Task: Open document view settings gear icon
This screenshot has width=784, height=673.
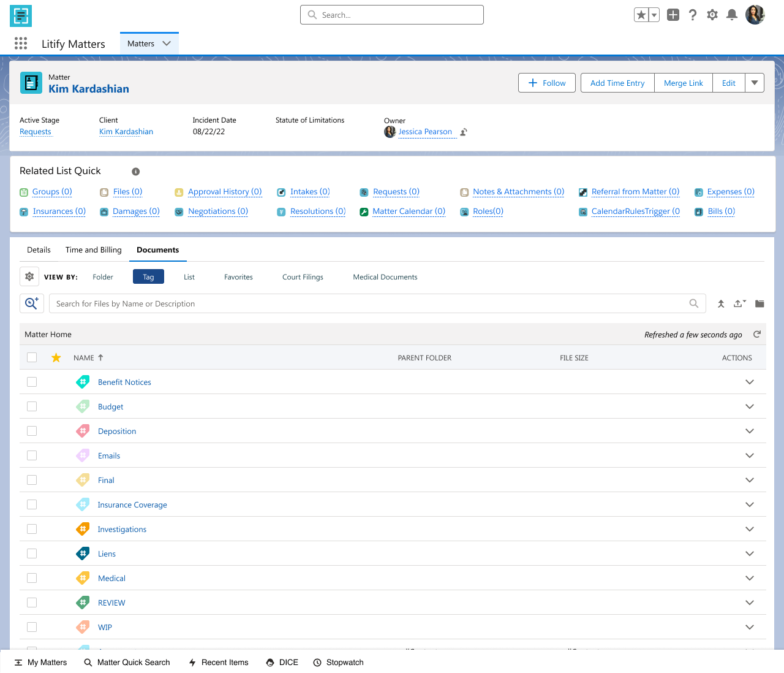Action: pyautogui.click(x=29, y=277)
